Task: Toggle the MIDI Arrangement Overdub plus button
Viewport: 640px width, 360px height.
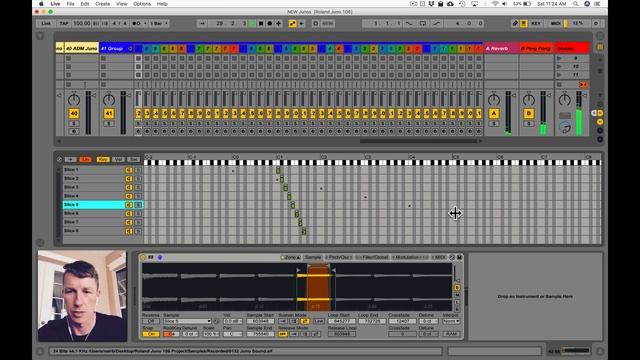Action: point(278,24)
